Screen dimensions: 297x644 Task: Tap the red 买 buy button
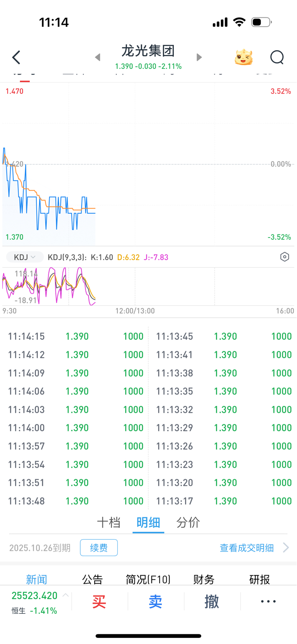99,602
